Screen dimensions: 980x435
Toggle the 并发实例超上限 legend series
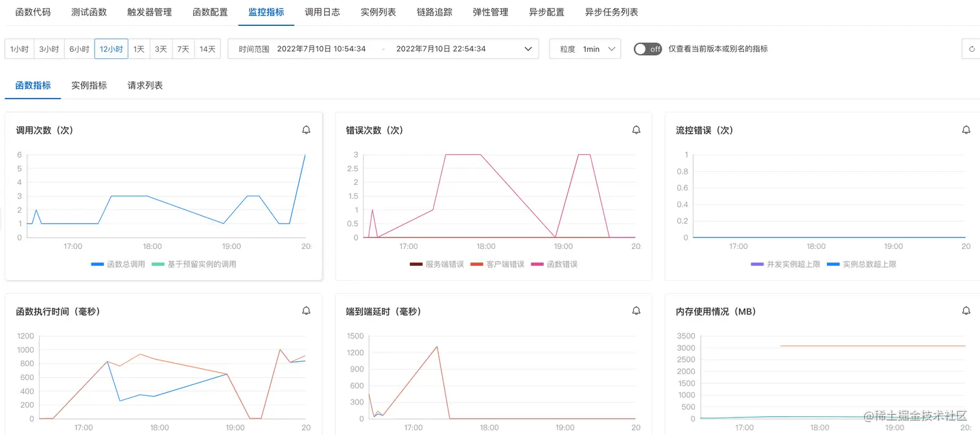tap(785, 265)
